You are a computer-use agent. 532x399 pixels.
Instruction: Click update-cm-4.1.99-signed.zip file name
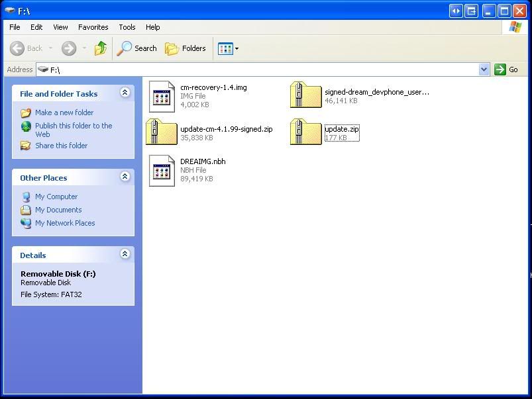tap(227, 129)
